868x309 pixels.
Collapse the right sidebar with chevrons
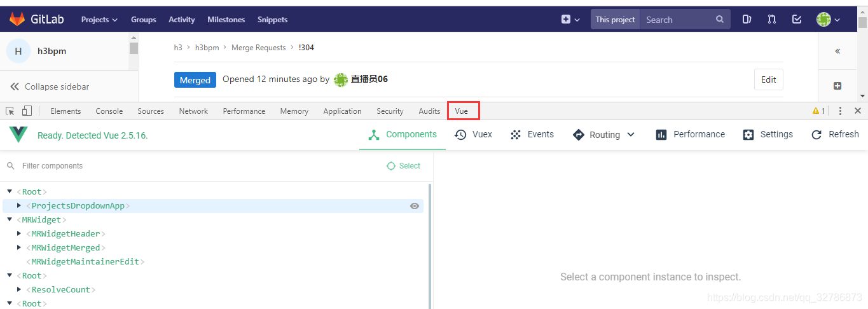(x=837, y=51)
